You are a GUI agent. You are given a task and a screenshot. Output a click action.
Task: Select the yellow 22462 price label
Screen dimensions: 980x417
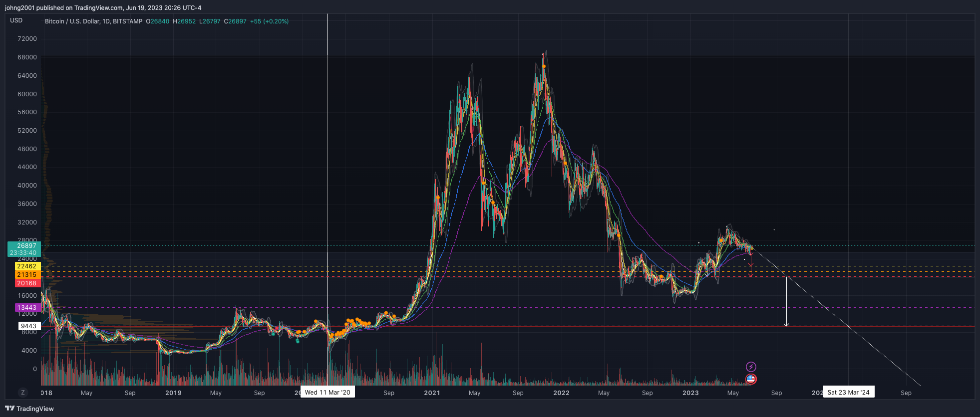[x=26, y=266]
